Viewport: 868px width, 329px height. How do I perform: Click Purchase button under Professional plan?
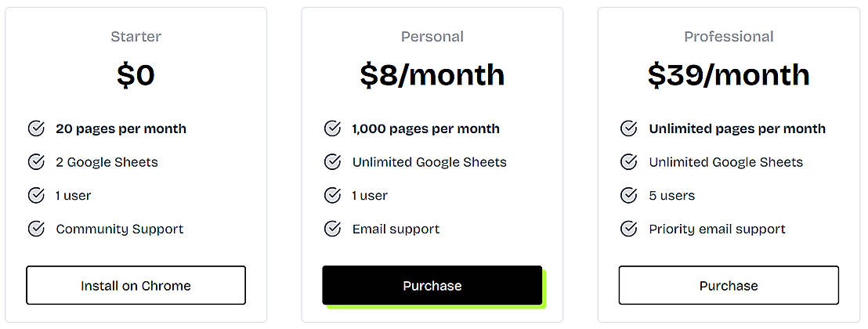pyautogui.click(x=729, y=286)
